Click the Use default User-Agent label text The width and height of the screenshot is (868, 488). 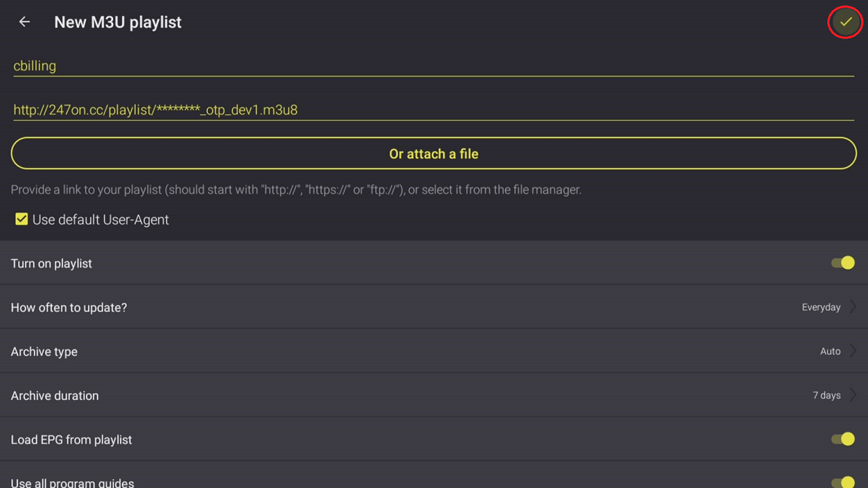pyautogui.click(x=100, y=220)
